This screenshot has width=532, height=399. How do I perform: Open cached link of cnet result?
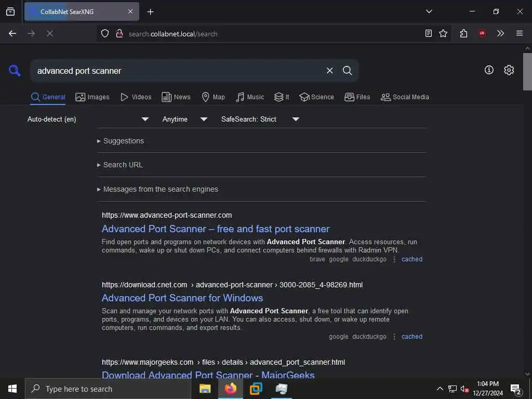pyautogui.click(x=412, y=337)
